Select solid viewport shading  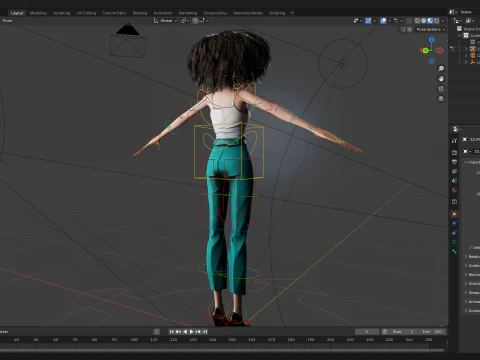(423, 21)
